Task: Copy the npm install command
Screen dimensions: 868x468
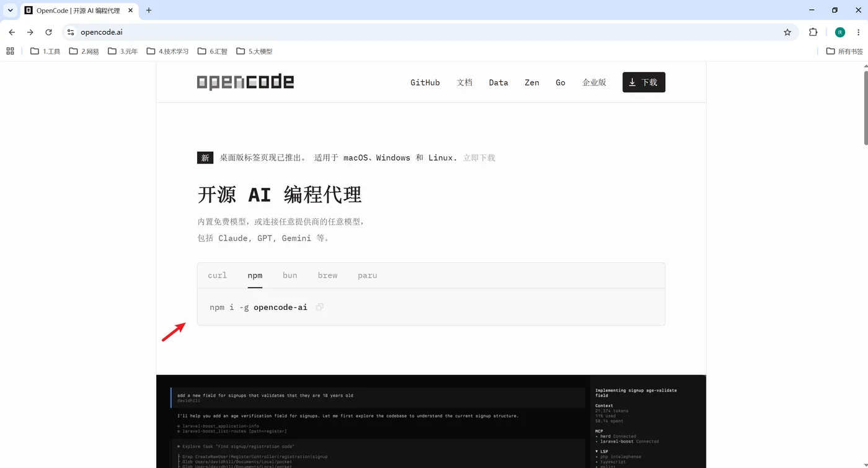Action: pos(319,307)
